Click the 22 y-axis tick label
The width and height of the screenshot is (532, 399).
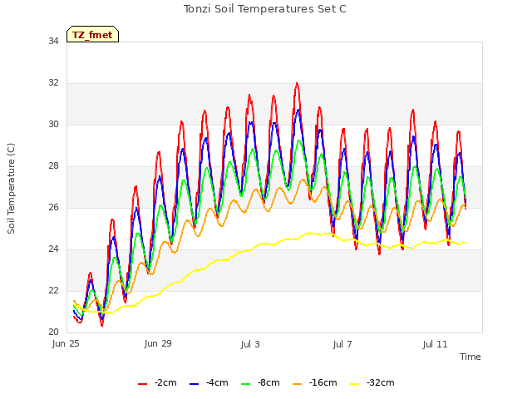(x=53, y=291)
